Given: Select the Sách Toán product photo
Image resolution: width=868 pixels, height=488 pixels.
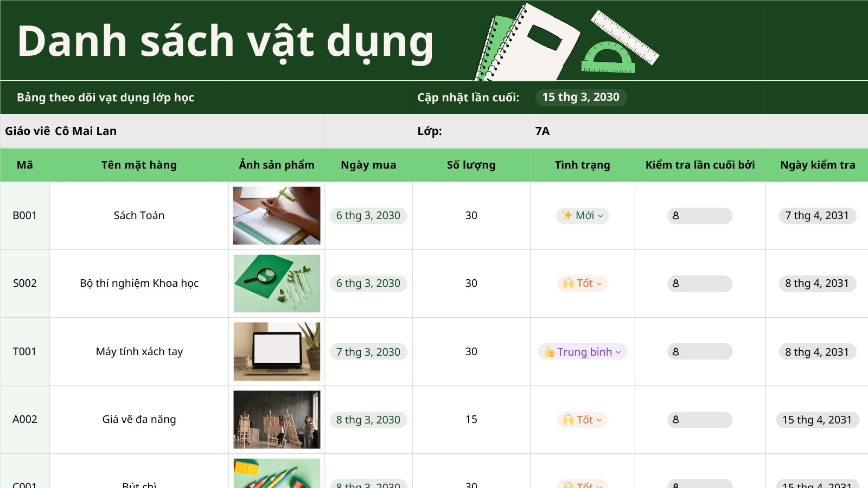Looking at the screenshot, I should pos(277,216).
